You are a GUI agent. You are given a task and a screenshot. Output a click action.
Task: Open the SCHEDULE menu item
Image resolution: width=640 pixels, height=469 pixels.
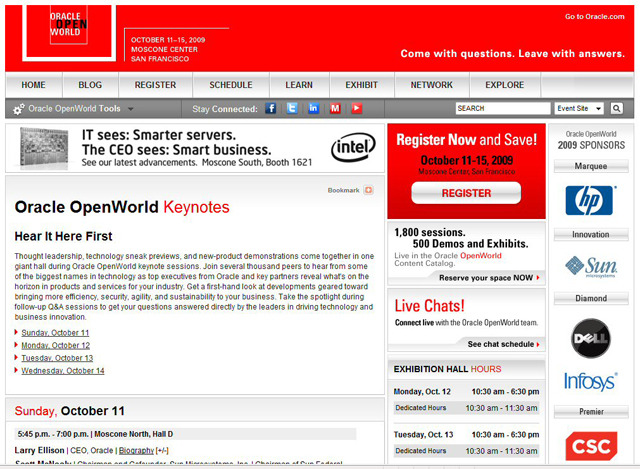[231, 85]
